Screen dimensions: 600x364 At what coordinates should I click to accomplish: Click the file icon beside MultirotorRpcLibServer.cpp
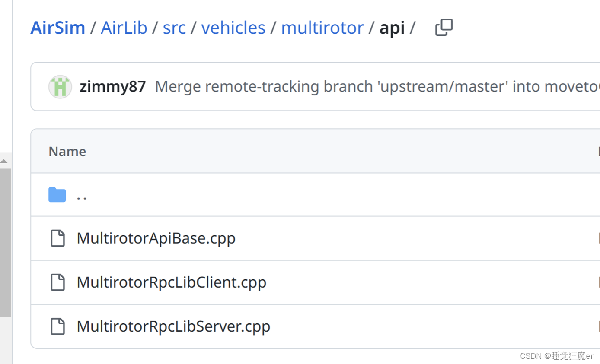57,326
